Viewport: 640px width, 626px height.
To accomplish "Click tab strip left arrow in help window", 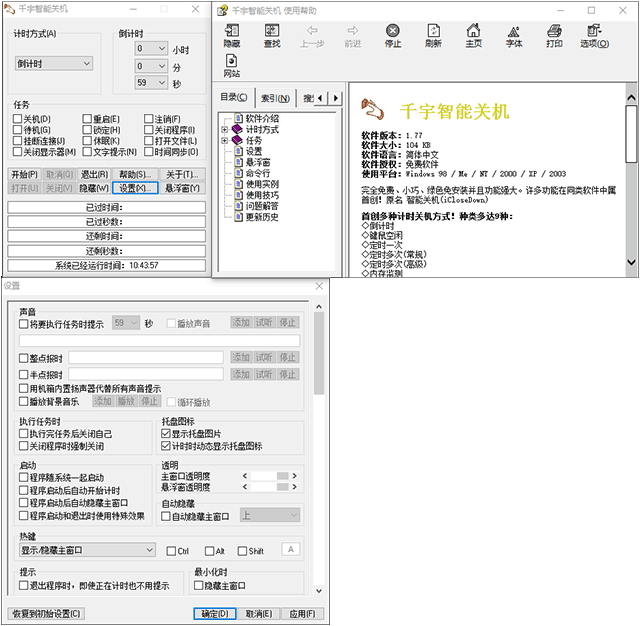I will (320, 98).
